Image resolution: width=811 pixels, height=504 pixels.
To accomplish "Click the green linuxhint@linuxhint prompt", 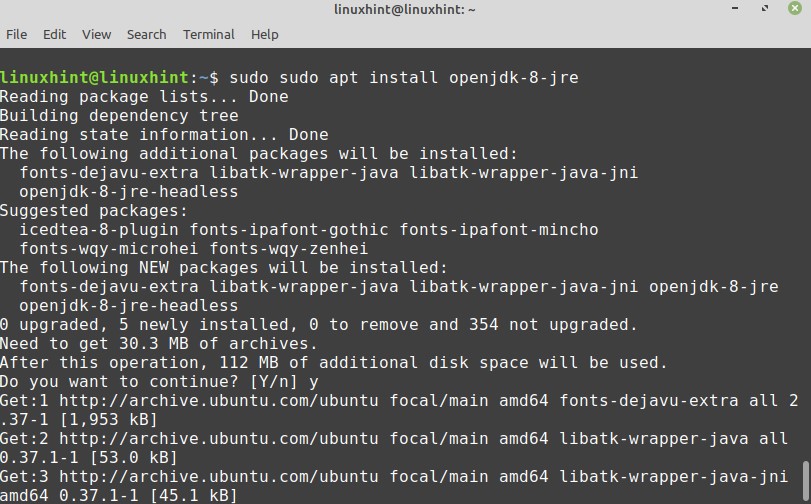I will 94,78.
